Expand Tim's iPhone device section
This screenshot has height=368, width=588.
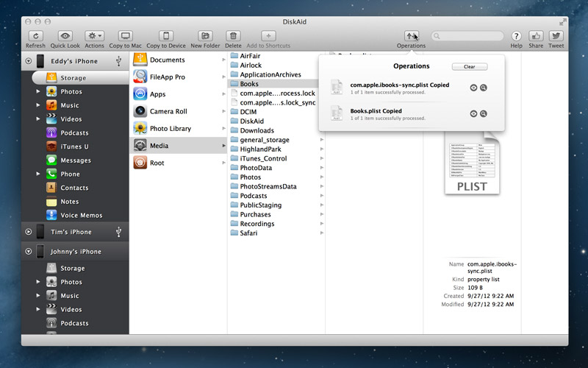[x=29, y=232]
